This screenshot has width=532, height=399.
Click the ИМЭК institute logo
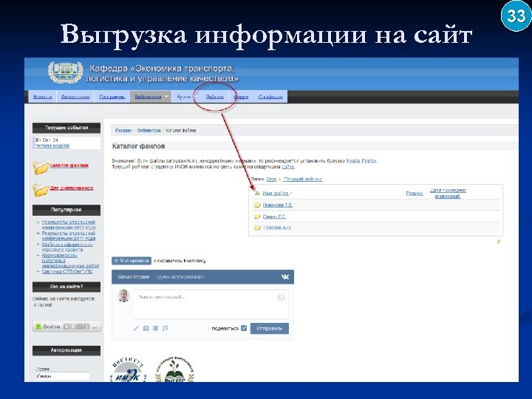pyautogui.click(x=128, y=369)
